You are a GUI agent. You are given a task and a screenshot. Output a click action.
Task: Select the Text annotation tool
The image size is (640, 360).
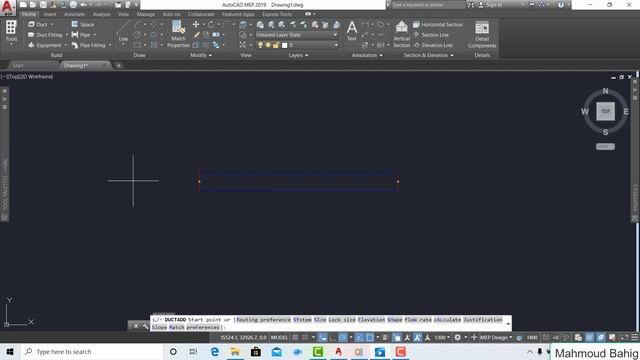352,31
